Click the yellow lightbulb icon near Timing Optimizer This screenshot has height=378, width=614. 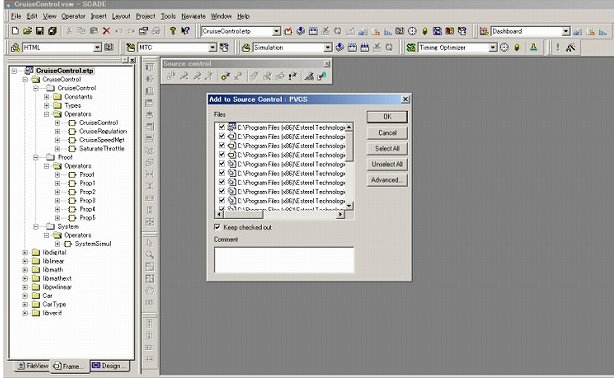tap(517, 47)
